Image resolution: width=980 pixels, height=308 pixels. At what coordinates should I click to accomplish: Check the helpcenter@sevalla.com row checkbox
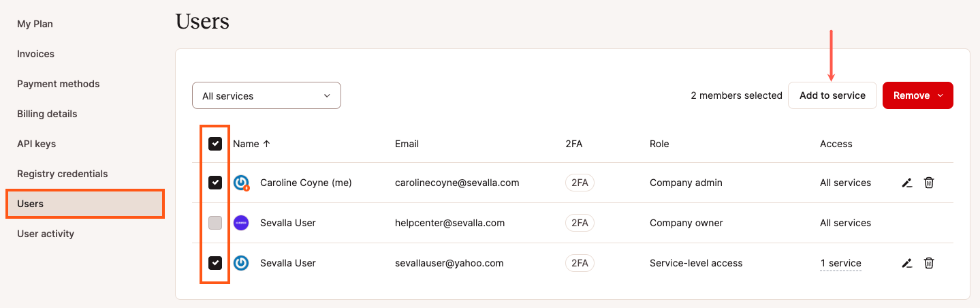click(x=215, y=223)
